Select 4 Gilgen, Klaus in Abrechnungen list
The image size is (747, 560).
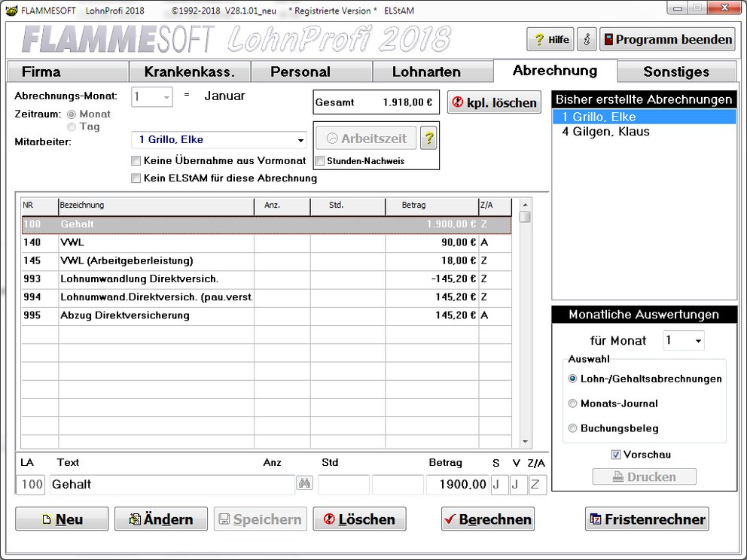coord(645,132)
